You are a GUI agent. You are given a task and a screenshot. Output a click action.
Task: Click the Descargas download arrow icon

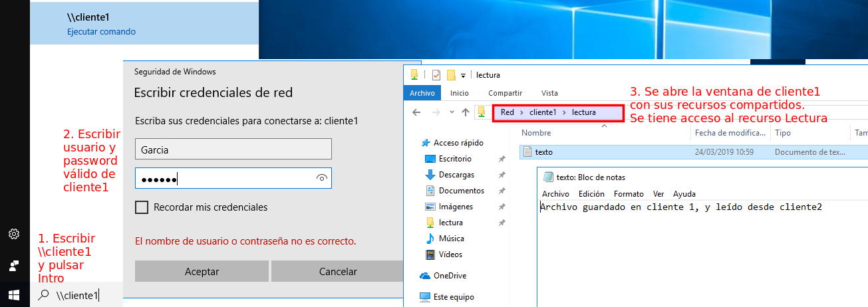[430, 175]
